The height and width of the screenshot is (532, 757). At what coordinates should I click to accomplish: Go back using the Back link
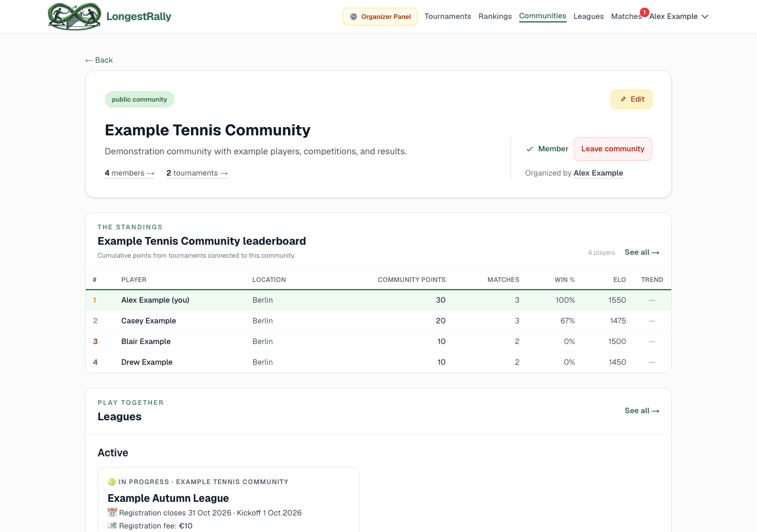point(99,60)
